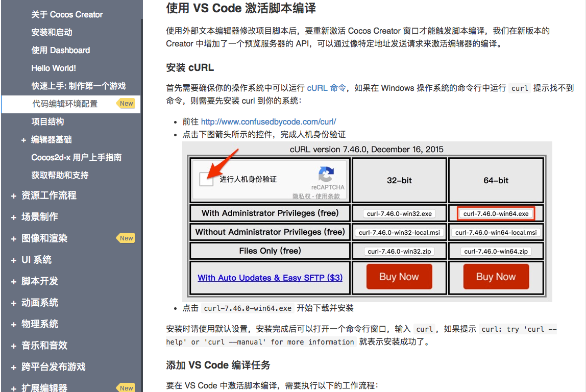Screen dimensions: 586x392
Task: Expand the 动画系统 section
Action: pos(14,303)
